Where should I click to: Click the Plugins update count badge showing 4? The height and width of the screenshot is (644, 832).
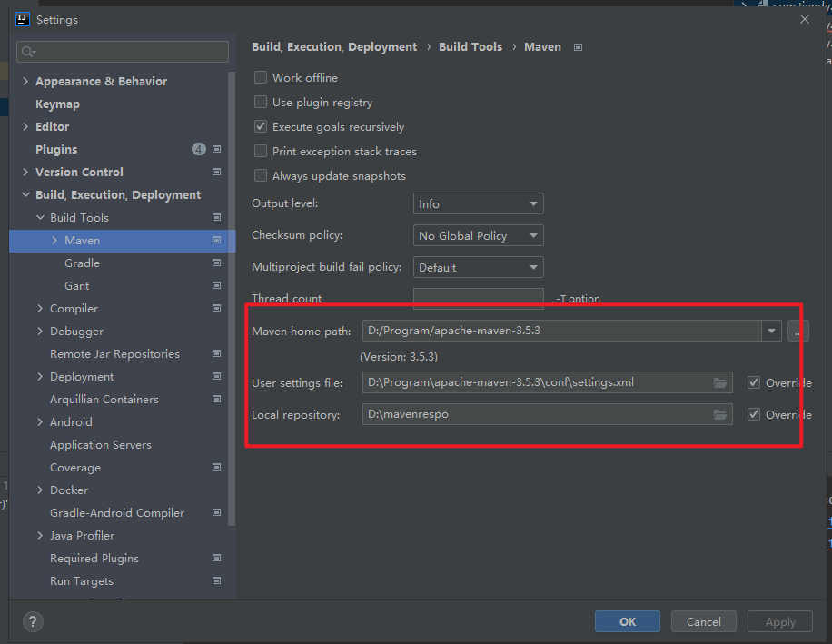click(198, 149)
